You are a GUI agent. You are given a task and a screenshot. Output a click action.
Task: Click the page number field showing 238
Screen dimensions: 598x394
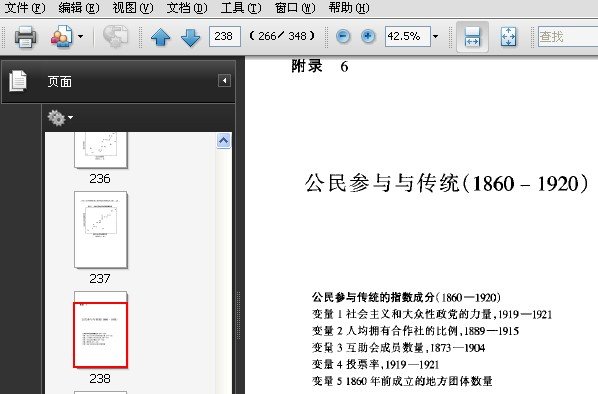225,37
